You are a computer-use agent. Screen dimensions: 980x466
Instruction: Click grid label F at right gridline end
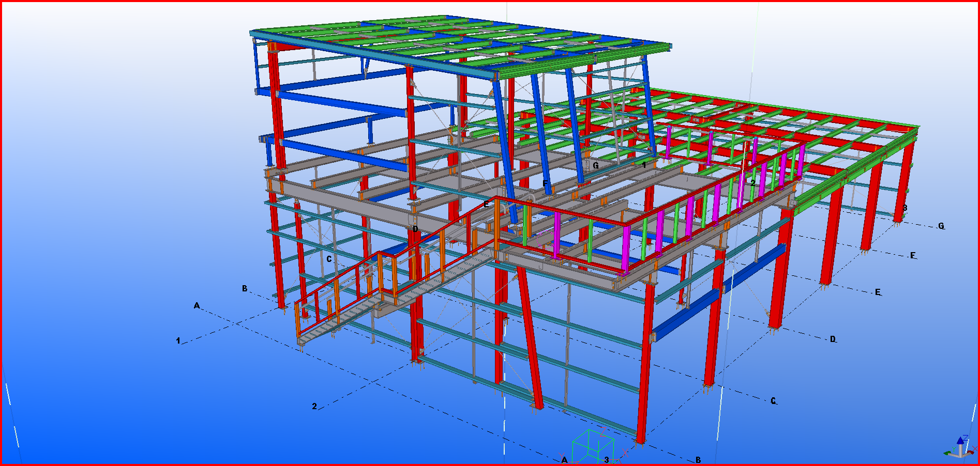(913, 255)
